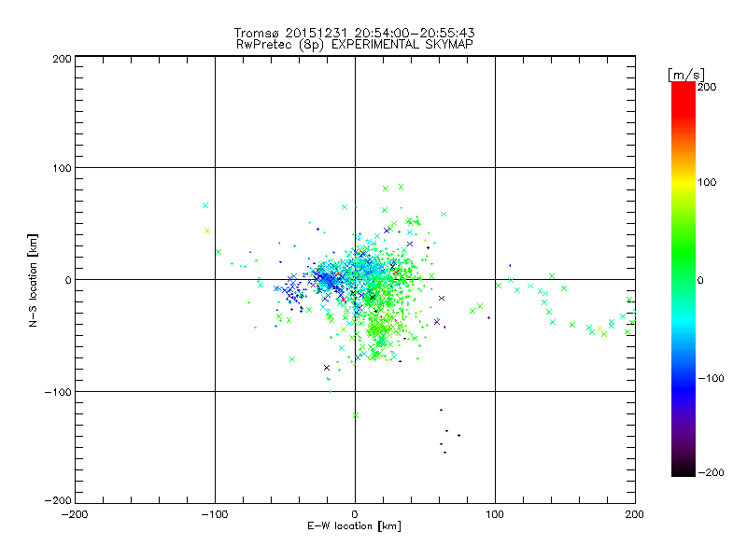The width and height of the screenshot is (747, 560).
Task: Click the 200 label on the colorbar
Action: tap(707, 87)
